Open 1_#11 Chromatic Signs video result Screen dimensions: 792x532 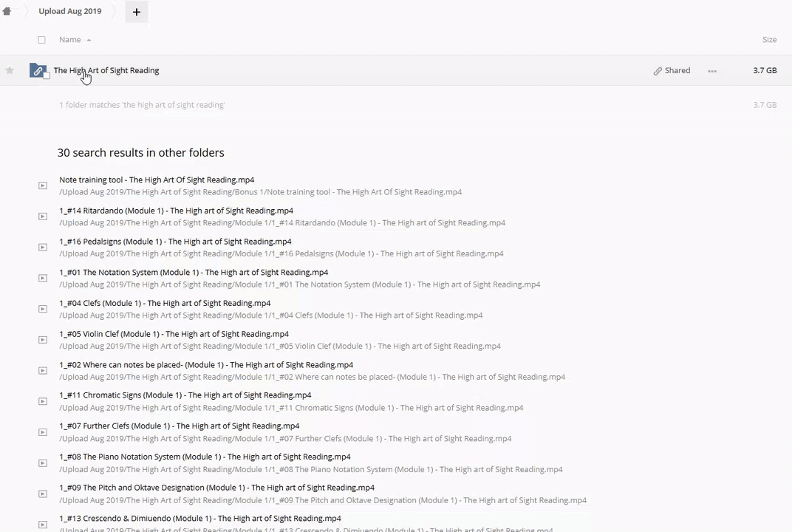[x=185, y=395]
